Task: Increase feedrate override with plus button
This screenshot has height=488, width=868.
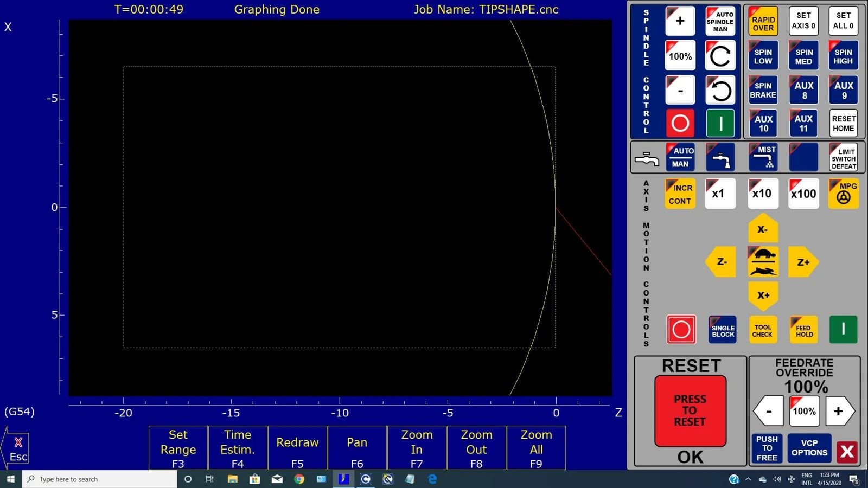Action: coord(838,411)
